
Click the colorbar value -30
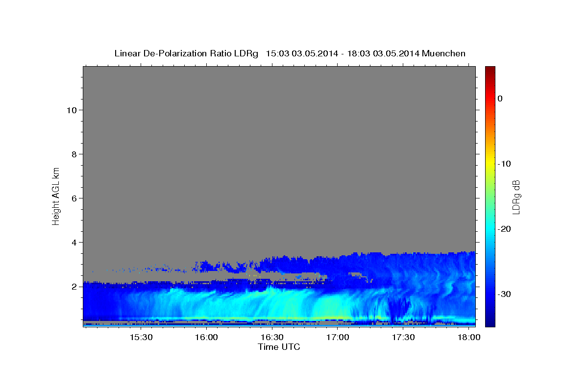pos(504,294)
